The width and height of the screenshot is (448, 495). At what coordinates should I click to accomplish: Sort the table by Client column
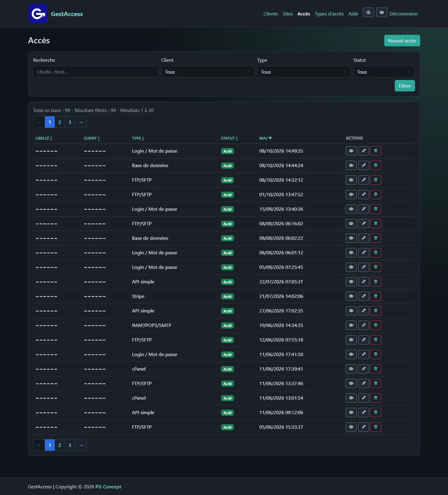pos(92,138)
